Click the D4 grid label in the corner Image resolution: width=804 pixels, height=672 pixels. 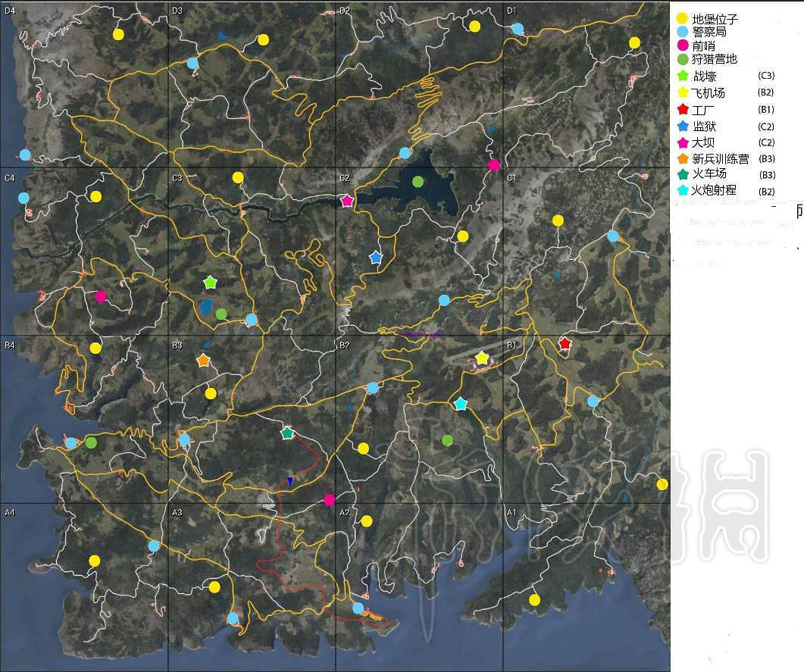coord(10,11)
